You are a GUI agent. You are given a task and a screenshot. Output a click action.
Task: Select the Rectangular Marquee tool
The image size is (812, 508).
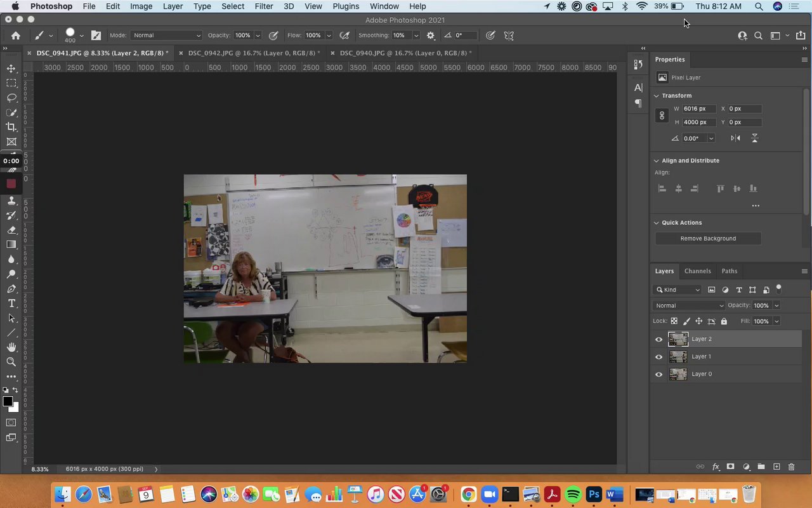[11, 83]
